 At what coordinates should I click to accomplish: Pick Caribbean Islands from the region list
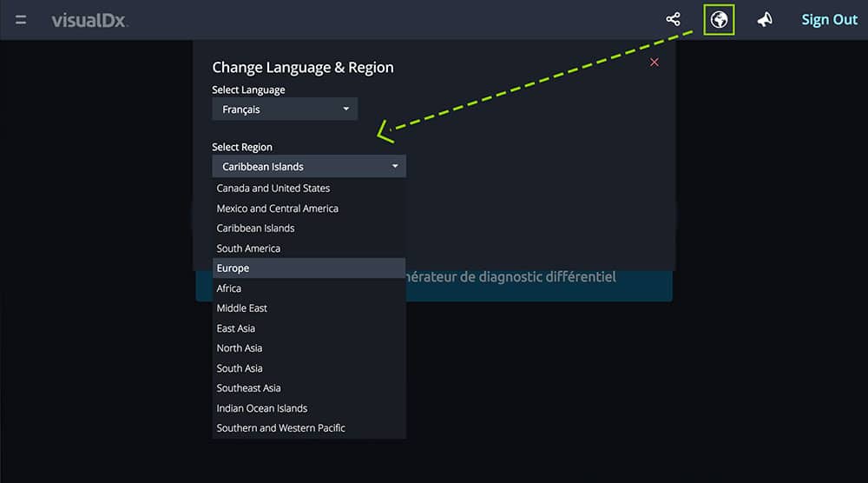[255, 228]
